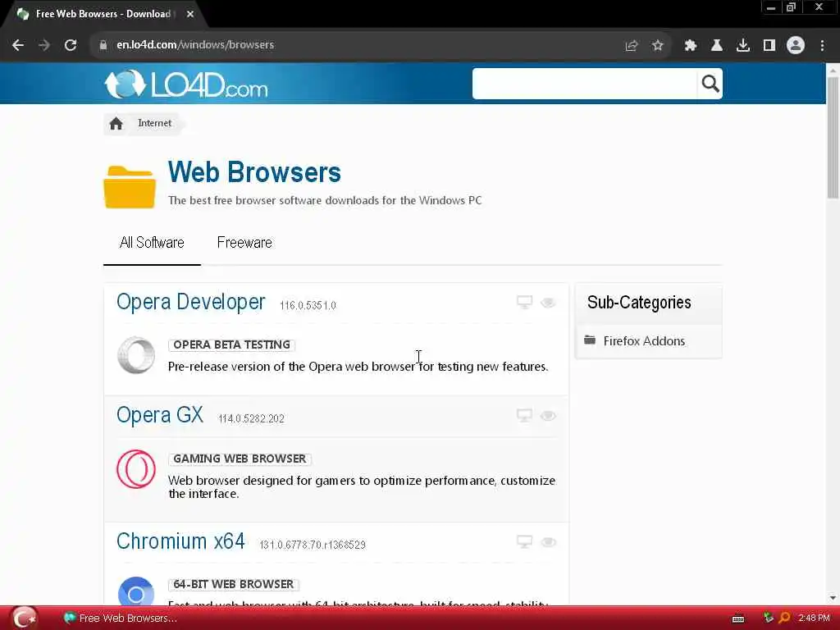Viewport: 840px width, 630px height.
Task: Toggle the Opera Developer eye icon
Action: click(x=548, y=303)
